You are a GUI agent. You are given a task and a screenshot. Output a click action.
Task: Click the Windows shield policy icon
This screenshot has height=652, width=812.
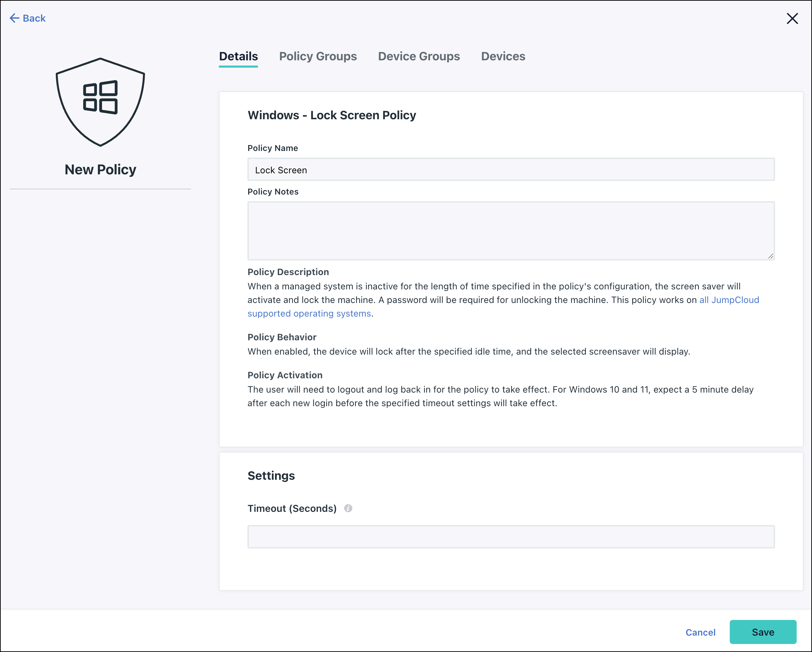pos(100,102)
